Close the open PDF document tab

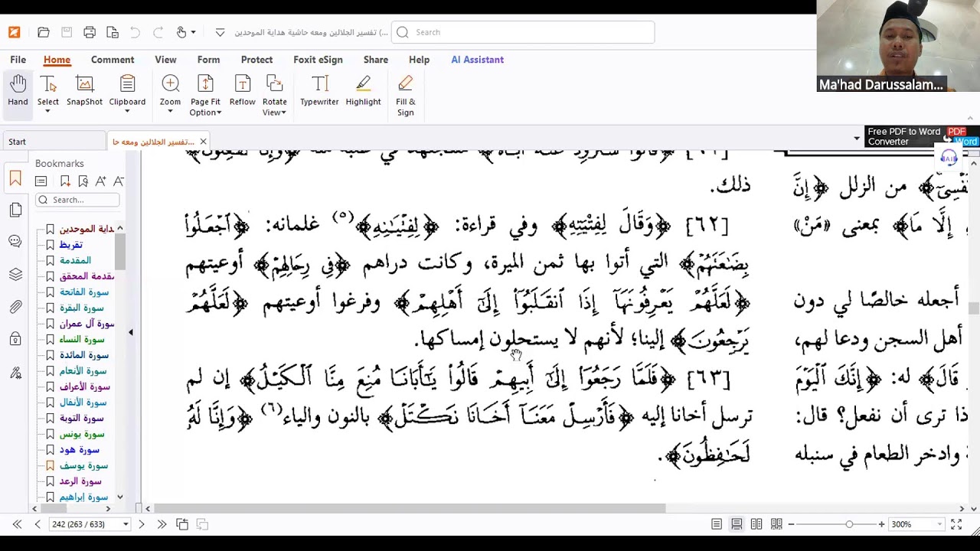pos(203,142)
